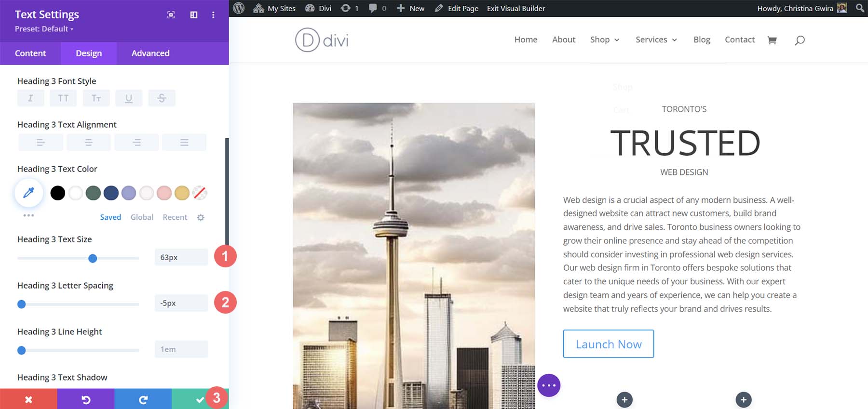Switch to the Advanced tab
The image size is (868, 409).
[x=150, y=53]
